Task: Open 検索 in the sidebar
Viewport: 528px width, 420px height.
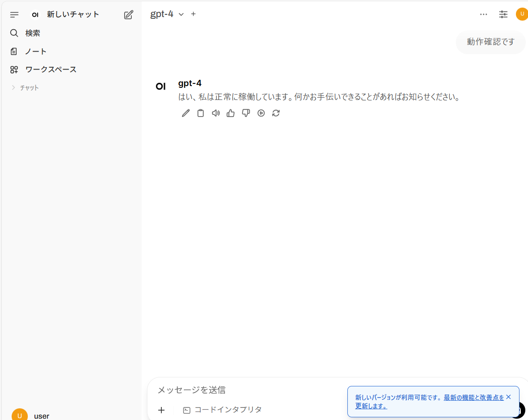Action: [x=33, y=33]
